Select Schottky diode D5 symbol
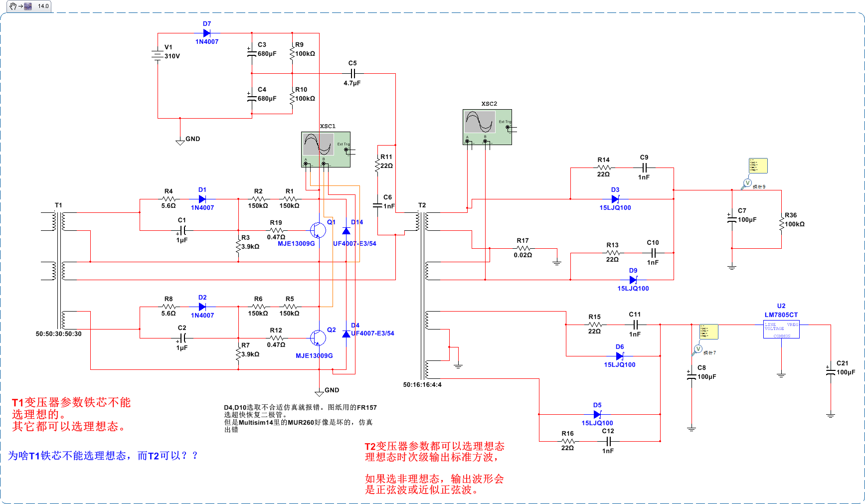Viewport: 865px width, 504px height. click(597, 414)
